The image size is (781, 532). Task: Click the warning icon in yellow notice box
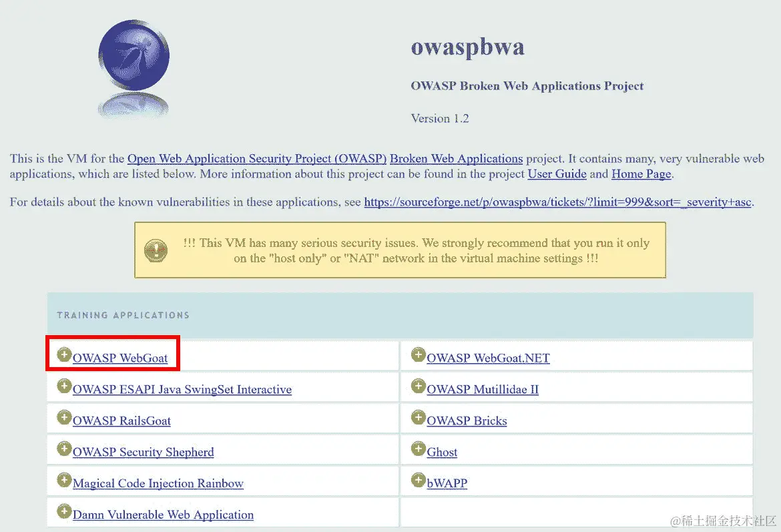(156, 250)
